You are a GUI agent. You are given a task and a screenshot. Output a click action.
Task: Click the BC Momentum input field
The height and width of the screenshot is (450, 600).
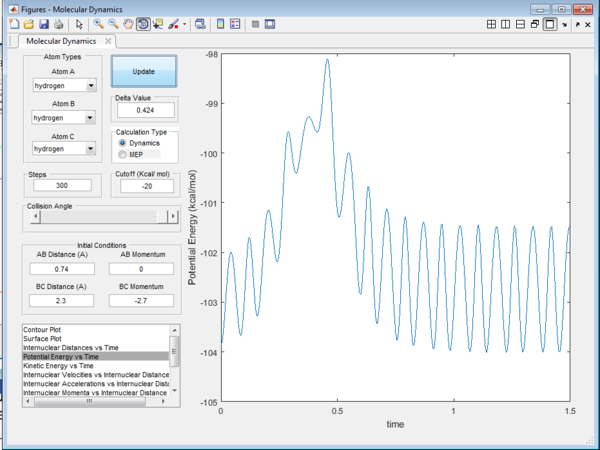click(x=139, y=299)
